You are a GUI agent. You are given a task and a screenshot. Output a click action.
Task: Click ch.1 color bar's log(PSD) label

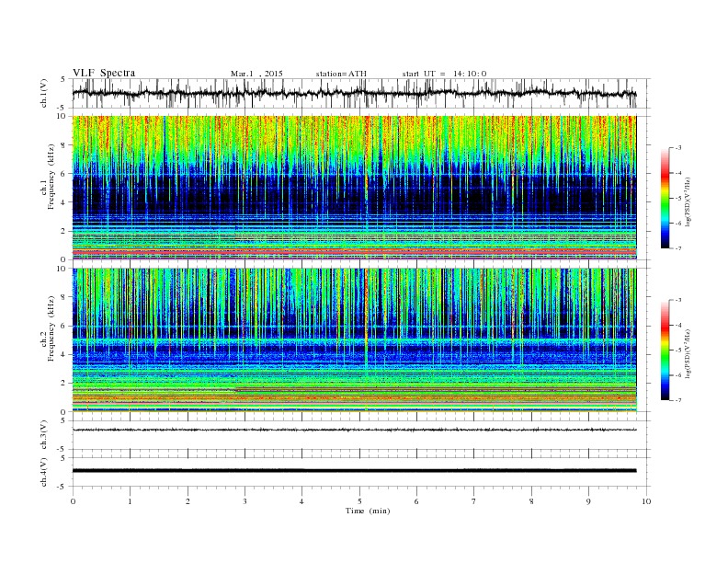pos(688,201)
